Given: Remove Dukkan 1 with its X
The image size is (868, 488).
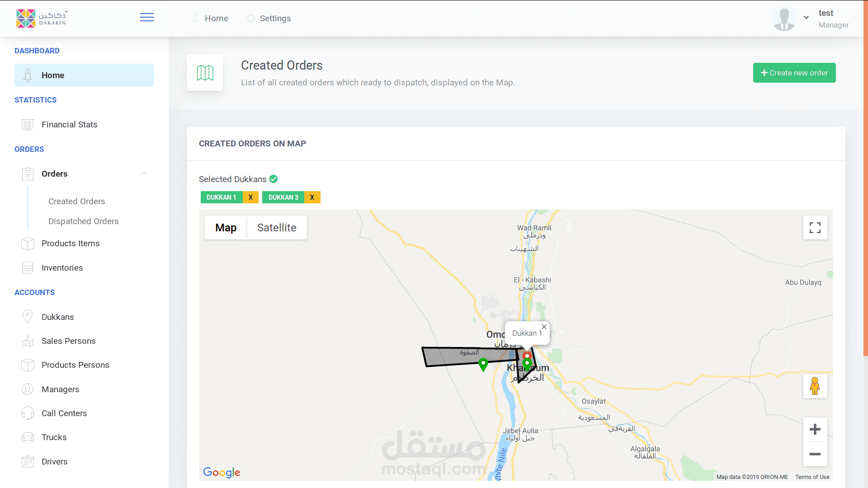Looking at the screenshot, I should pyautogui.click(x=250, y=197).
